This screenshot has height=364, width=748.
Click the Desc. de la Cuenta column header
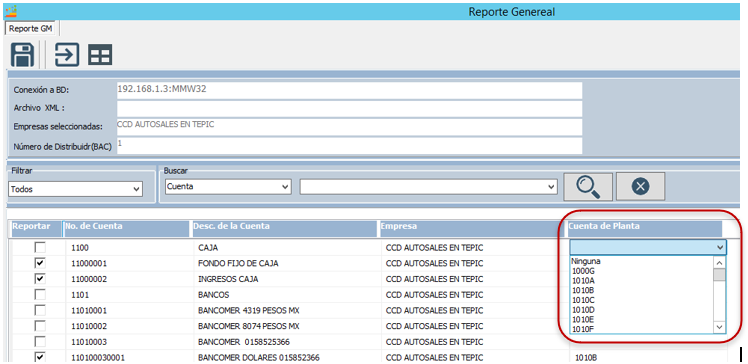click(284, 229)
